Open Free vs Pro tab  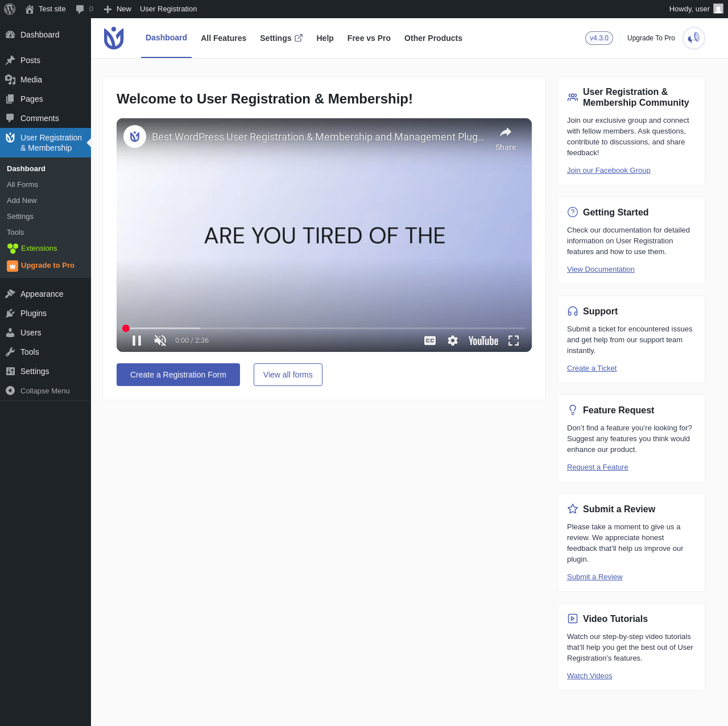369,38
